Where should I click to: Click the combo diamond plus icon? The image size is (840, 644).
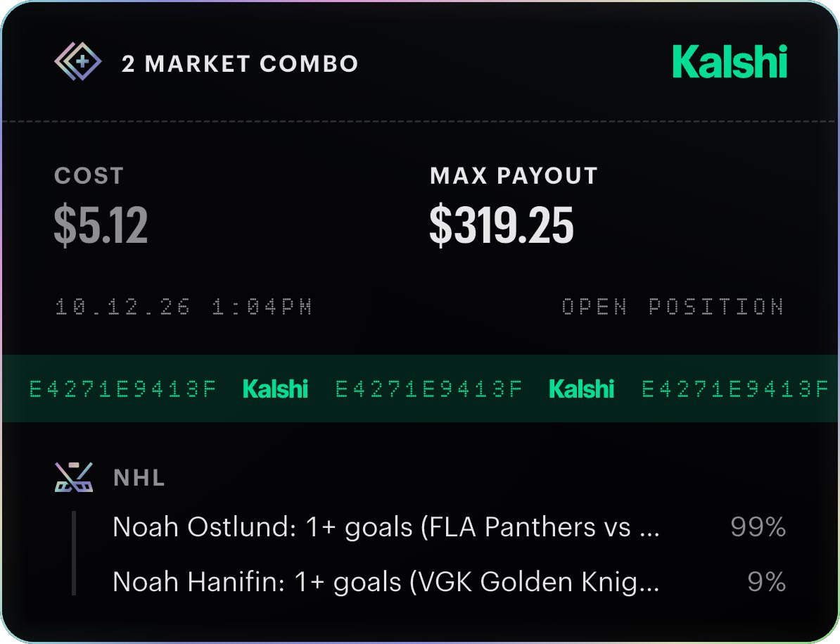pos(77,62)
